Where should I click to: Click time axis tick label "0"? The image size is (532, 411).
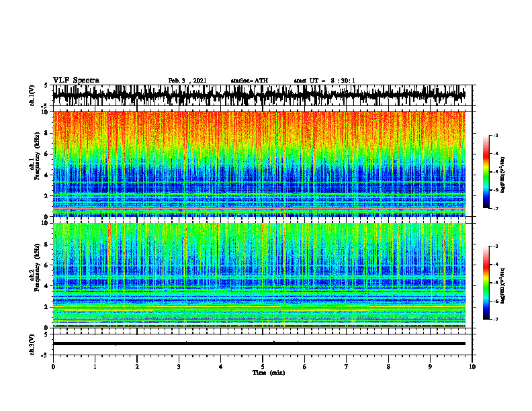coord(53,367)
